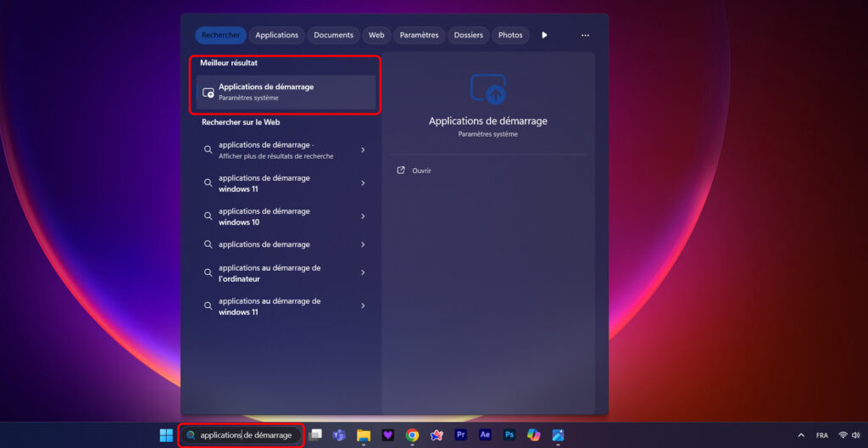The image size is (868, 448).
Task: Switch to the Paramètres filter tab
Action: (x=419, y=35)
